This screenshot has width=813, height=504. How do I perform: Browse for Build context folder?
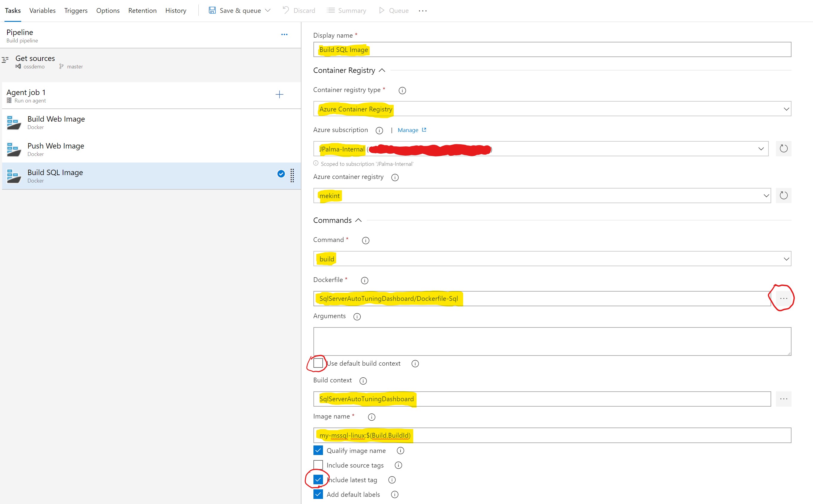(x=783, y=399)
